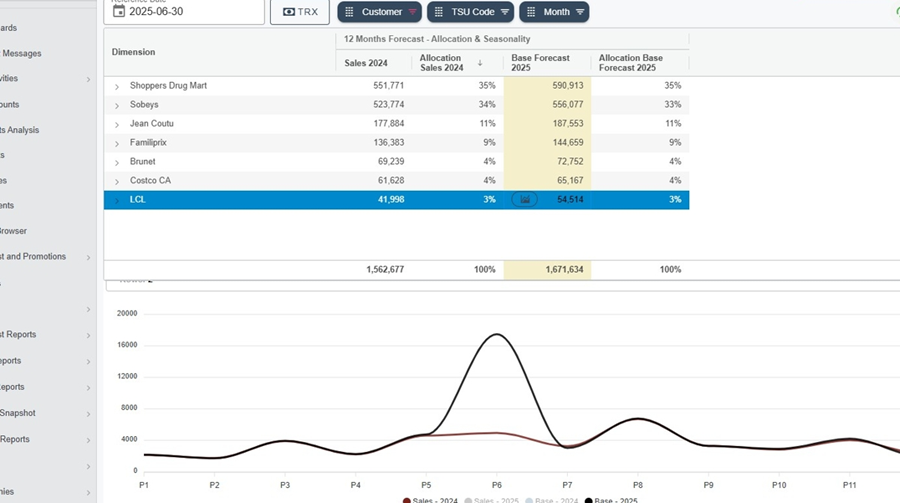Expand the Costco CA row
This screenshot has width=900, height=503.
pyautogui.click(x=117, y=181)
